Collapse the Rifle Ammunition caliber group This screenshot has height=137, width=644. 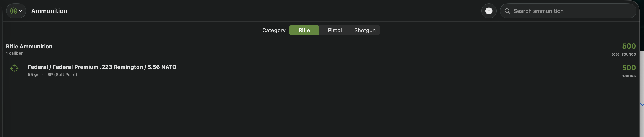point(29,46)
